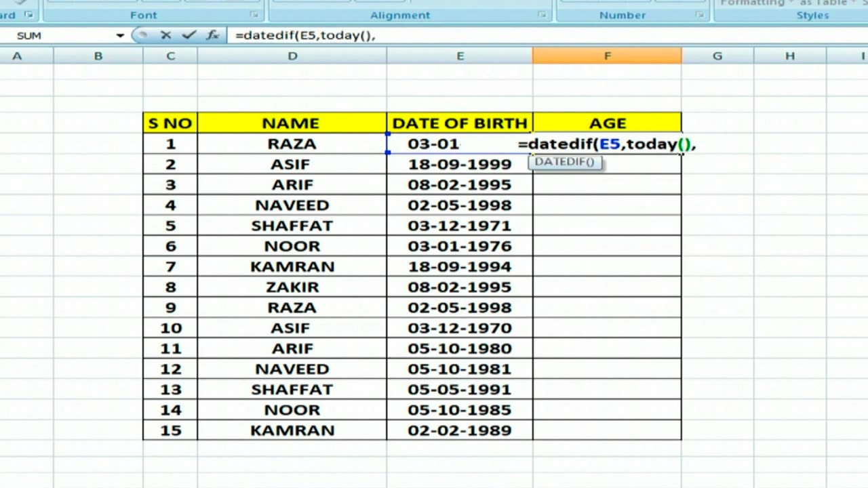The height and width of the screenshot is (488, 868).
Task: Select serial number cell 7
Action: point(170,266)
